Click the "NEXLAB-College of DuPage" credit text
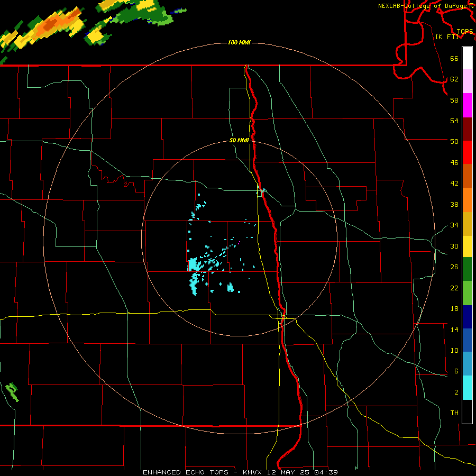The height and width of the screenshot is (476, 476). (423, 6)
